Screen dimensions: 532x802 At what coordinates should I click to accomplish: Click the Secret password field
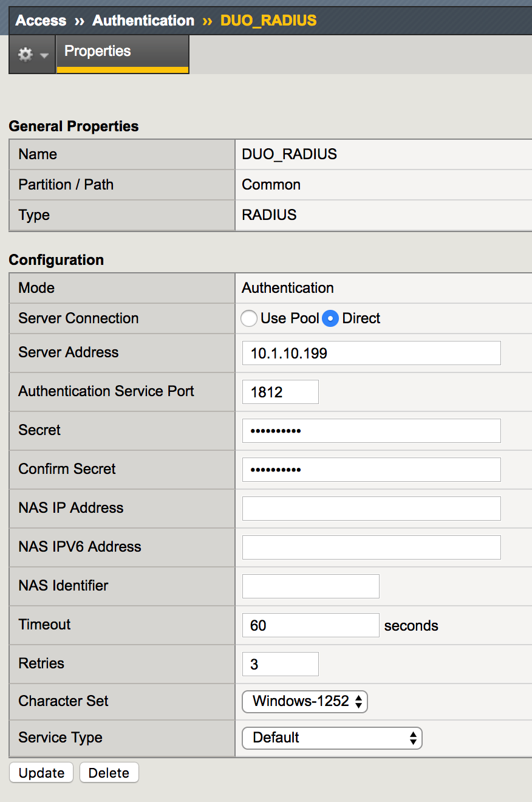click(372, 431)
